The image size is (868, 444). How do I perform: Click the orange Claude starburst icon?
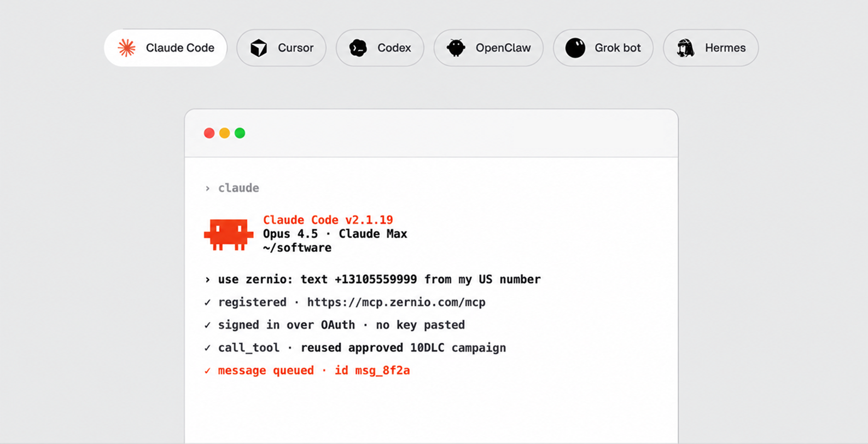127,48
